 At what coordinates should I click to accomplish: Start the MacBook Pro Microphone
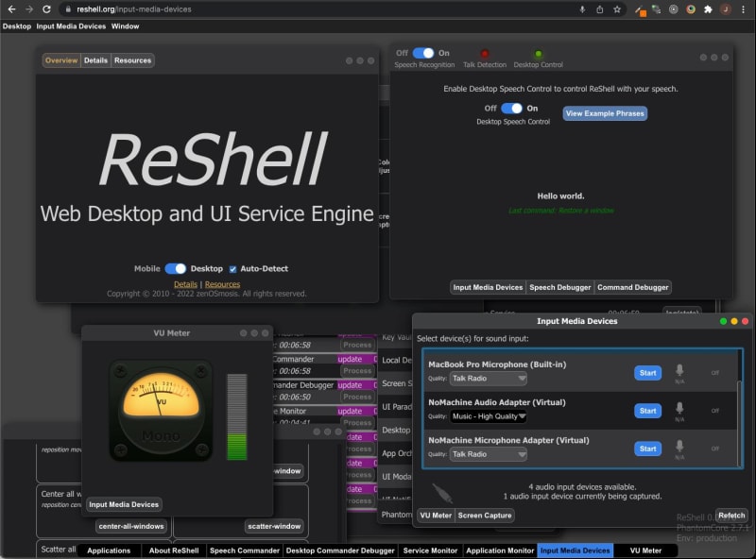click(x=647, y=372)
